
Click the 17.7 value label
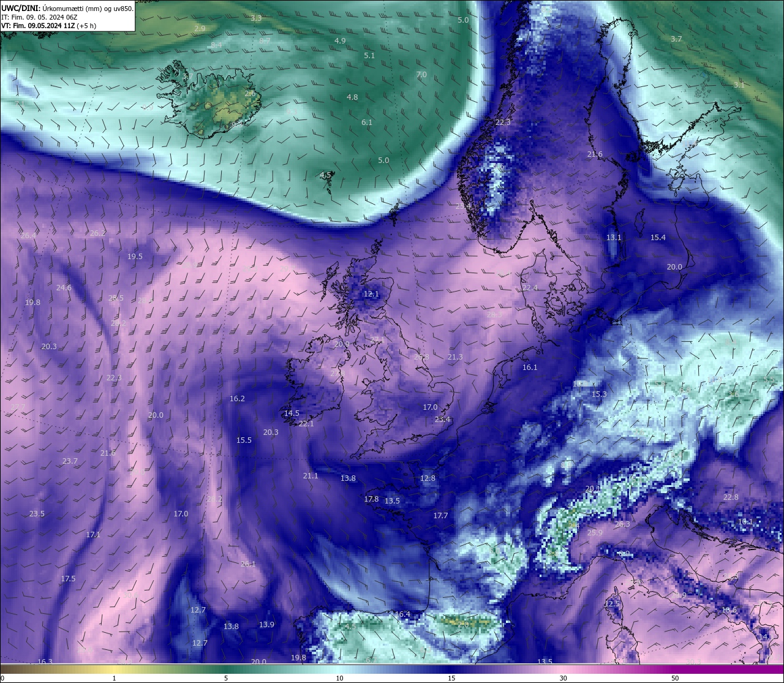pos(440,515)
